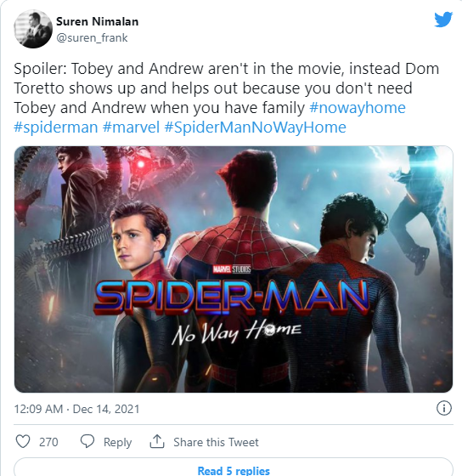Open the #nowayhome hashtag link

(x=358, y=108)
